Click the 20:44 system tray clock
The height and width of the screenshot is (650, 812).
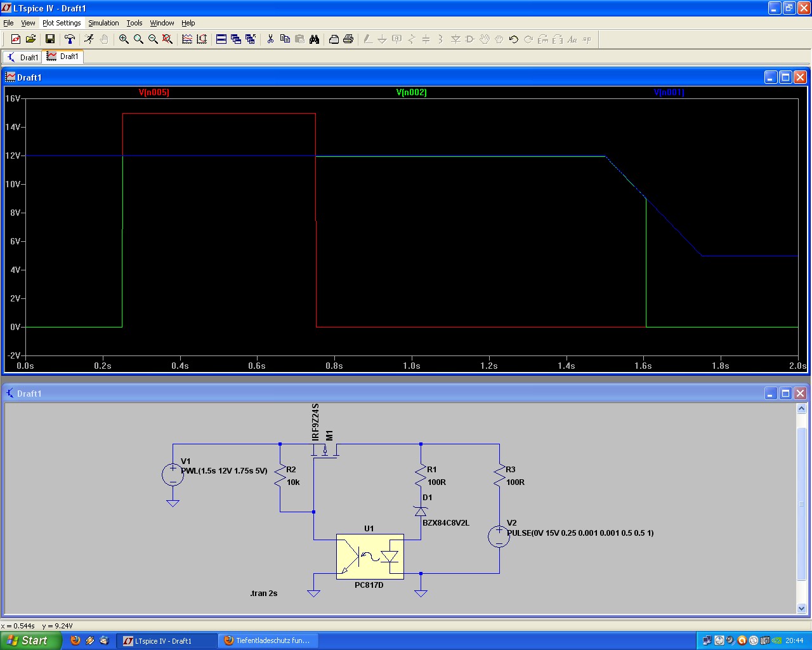pyautogui.click(x=794, y=640)
